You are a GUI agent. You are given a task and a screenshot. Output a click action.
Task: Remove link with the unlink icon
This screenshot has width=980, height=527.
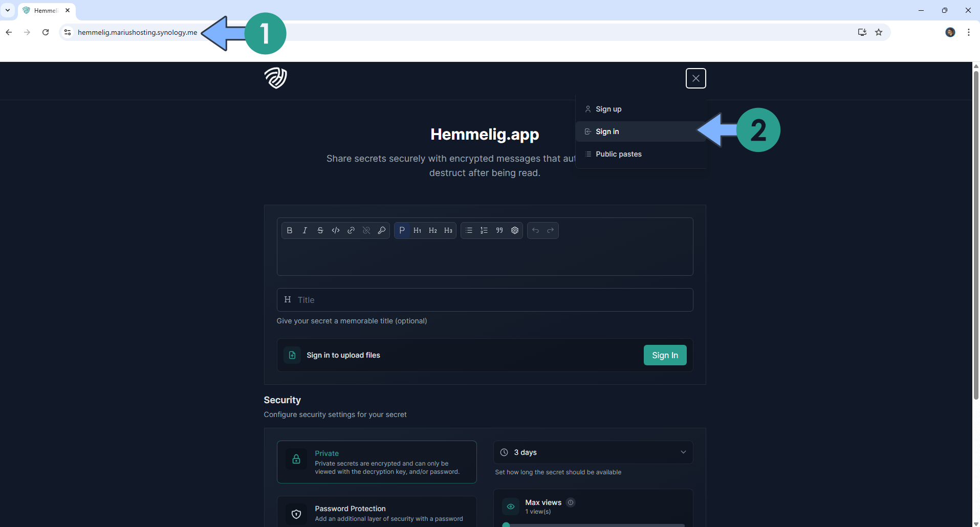coord(366,230)
